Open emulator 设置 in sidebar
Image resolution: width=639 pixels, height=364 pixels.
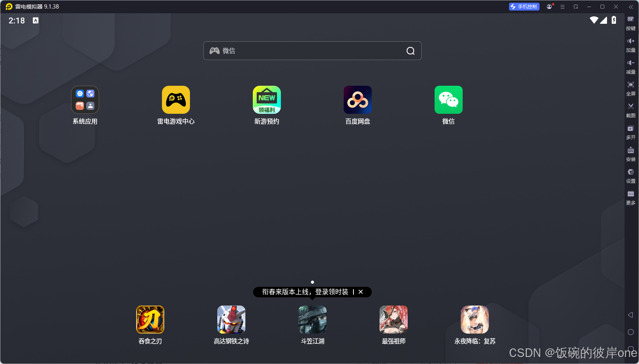(631, 176)
